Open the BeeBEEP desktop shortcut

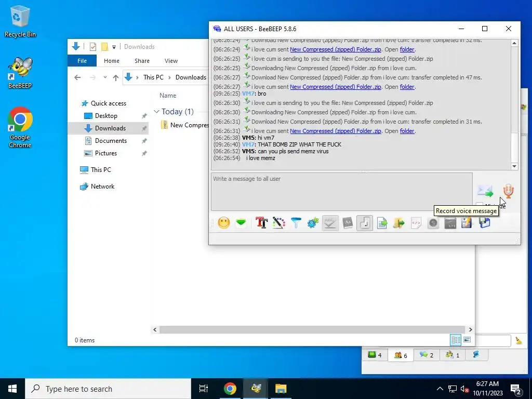20,73
